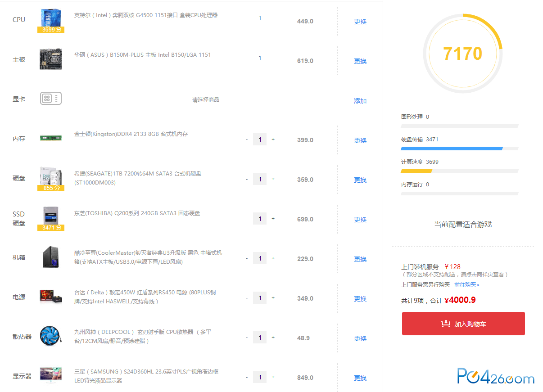The image size is (543, 392).
Task: Click the case quantity input field
Action: click(260, 258)
